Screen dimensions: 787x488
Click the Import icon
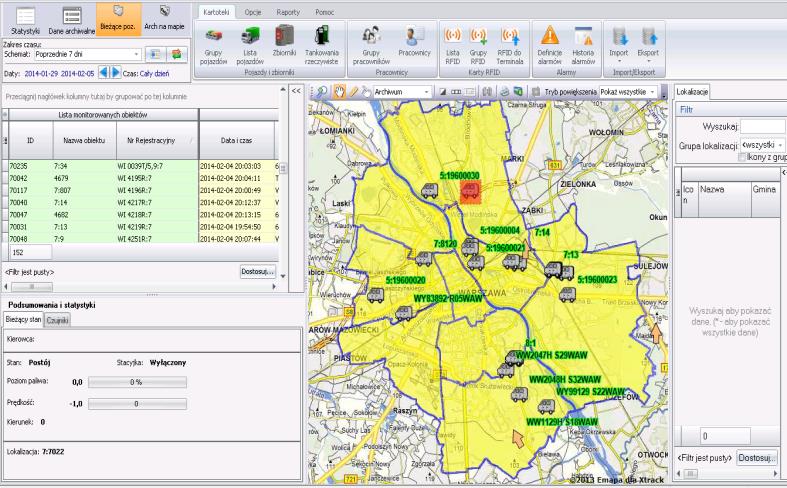point(619,38)
